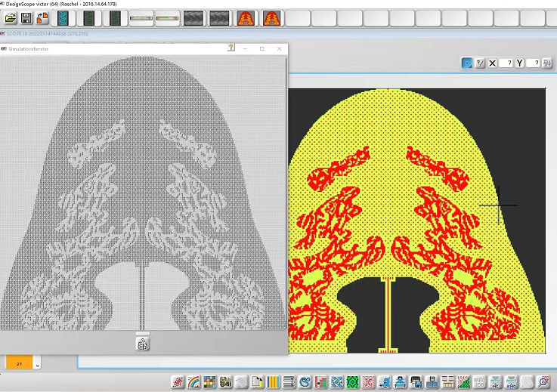The height and width of the screenshot is (392, 557).
Task: Open the multicolor palette grid icon
Action: click(209, 382)
